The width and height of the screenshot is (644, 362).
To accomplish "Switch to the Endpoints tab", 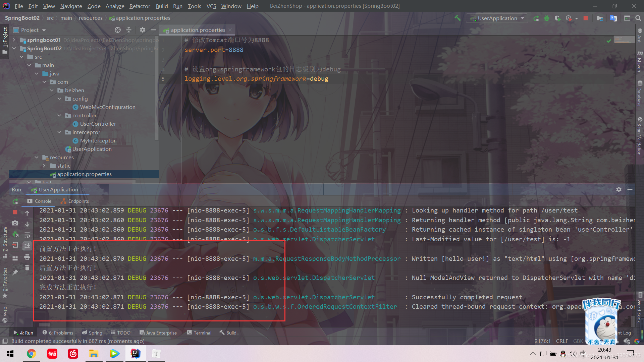I will click(x=74, y=201).
